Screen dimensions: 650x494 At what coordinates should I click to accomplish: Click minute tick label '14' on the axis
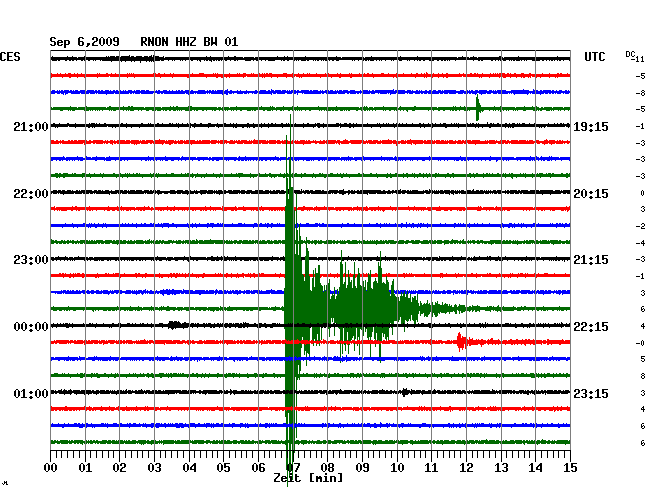pos(535,468)
